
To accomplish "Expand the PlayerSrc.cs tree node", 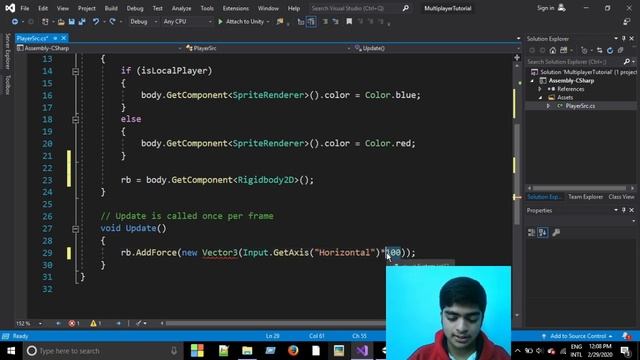I will (548, 106).
